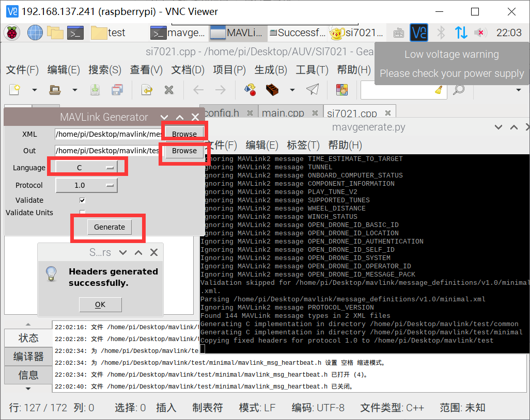530x420 pixels.
Task: Open the 搜索(S) menu in Geany
Action: click(105, 70)
